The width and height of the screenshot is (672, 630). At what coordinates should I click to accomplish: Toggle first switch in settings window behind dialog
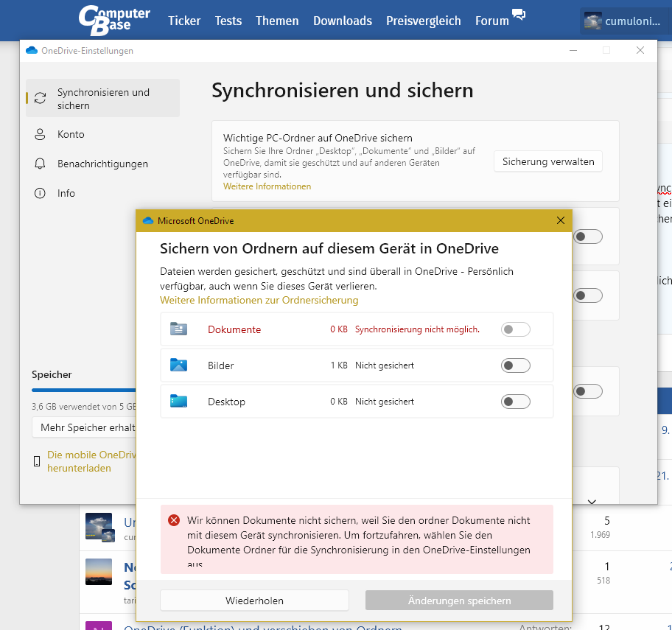588,236
